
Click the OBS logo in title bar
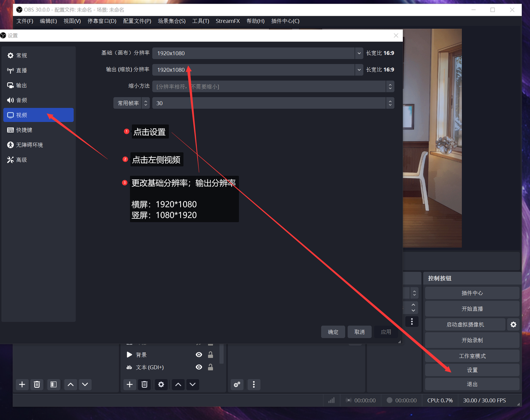click(x=19, y=10)
